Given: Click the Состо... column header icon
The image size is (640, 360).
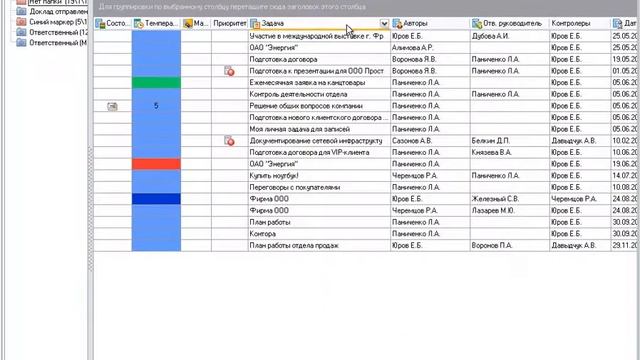Looking at the screenshot, I should (100, 24).
